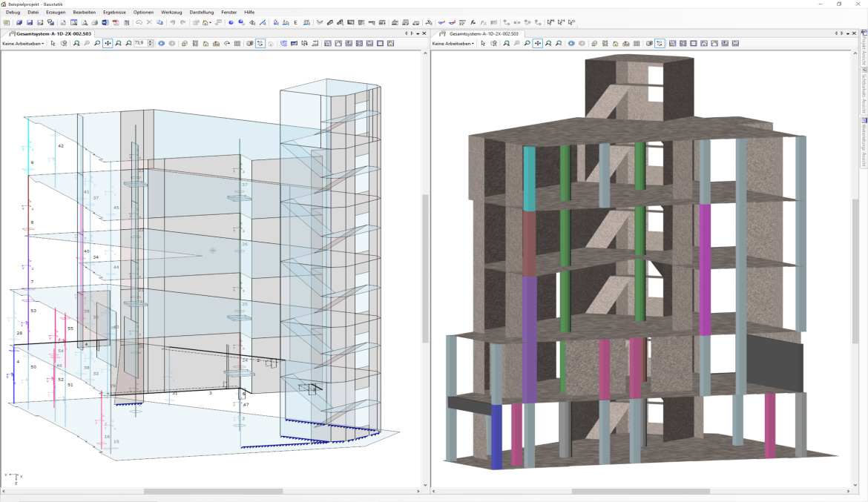Open the Ergebnisse menu
This screenshot has height=502, width=868.
click(x=114, y=13)
